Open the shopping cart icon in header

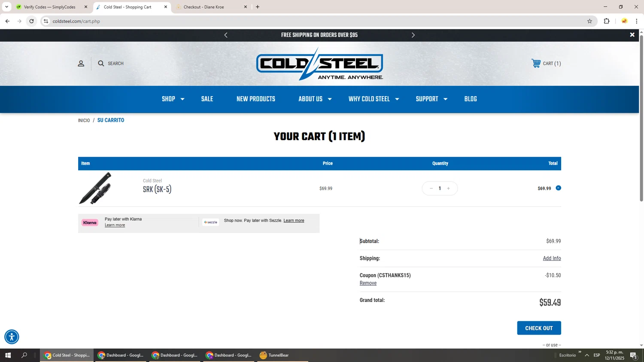tap(536, 63)
